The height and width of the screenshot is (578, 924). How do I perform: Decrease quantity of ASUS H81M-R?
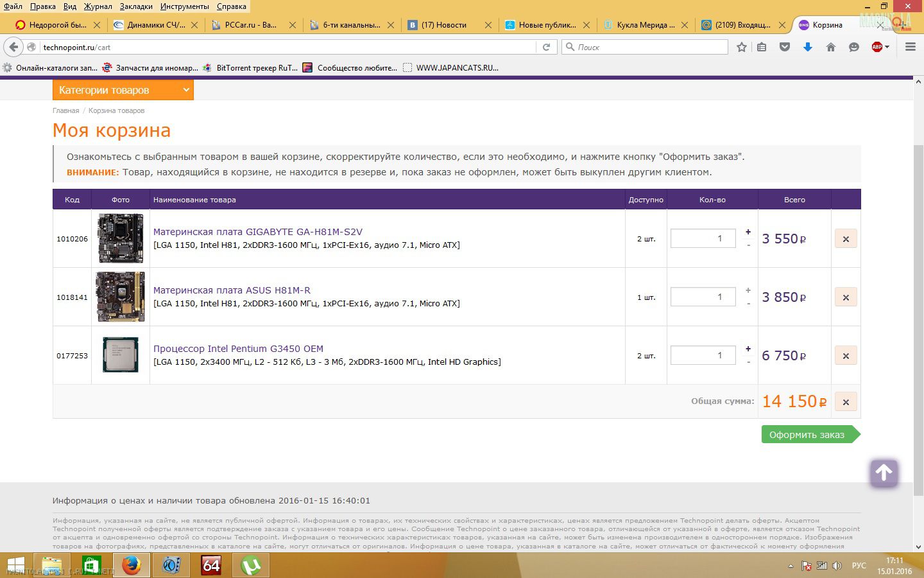pyautogui.click(x=748, y=304)
